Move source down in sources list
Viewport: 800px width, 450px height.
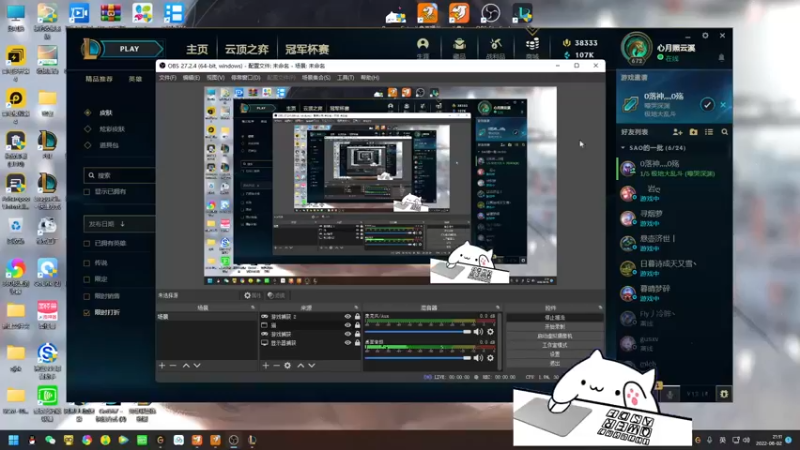coord(312,366)
